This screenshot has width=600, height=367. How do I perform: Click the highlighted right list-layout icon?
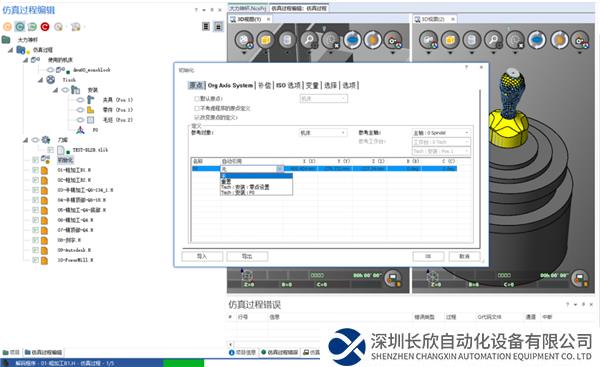tap(218, 26)
